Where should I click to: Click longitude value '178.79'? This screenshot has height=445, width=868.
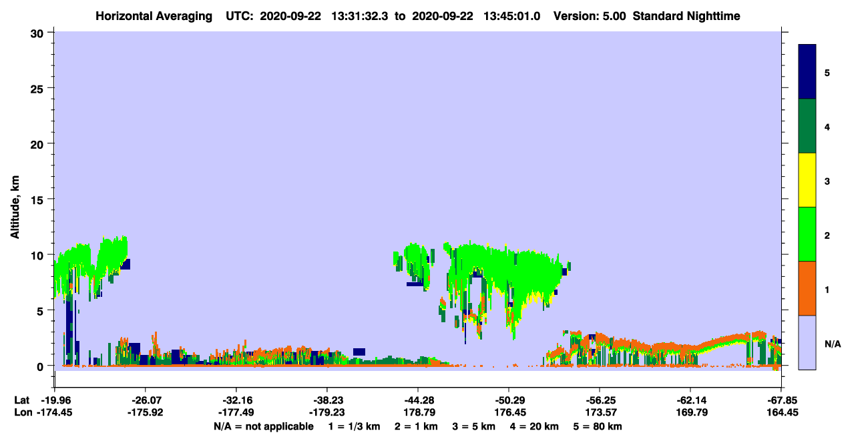click(418, 412)
